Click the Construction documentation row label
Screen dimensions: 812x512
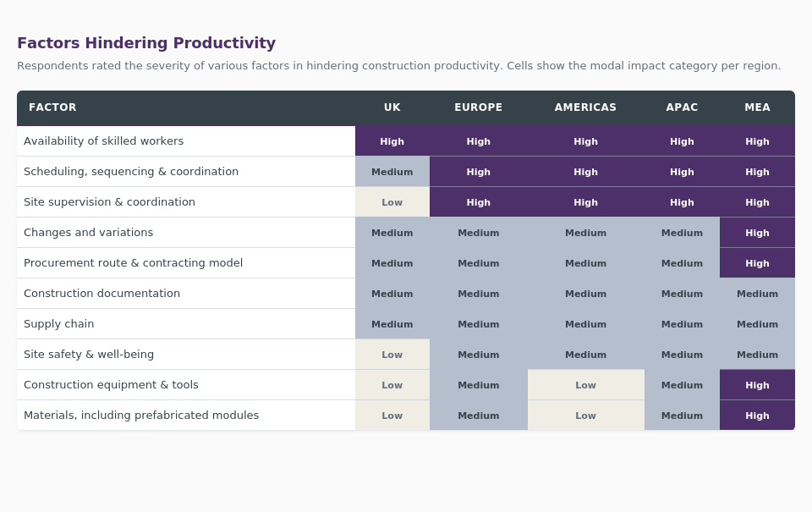pos(101,294)
